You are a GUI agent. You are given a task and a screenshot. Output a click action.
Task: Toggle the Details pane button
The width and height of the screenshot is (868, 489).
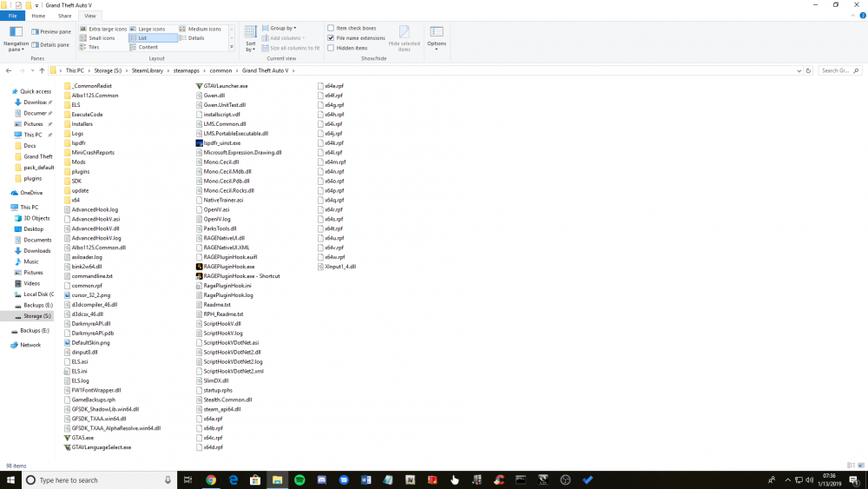[50, 45]
